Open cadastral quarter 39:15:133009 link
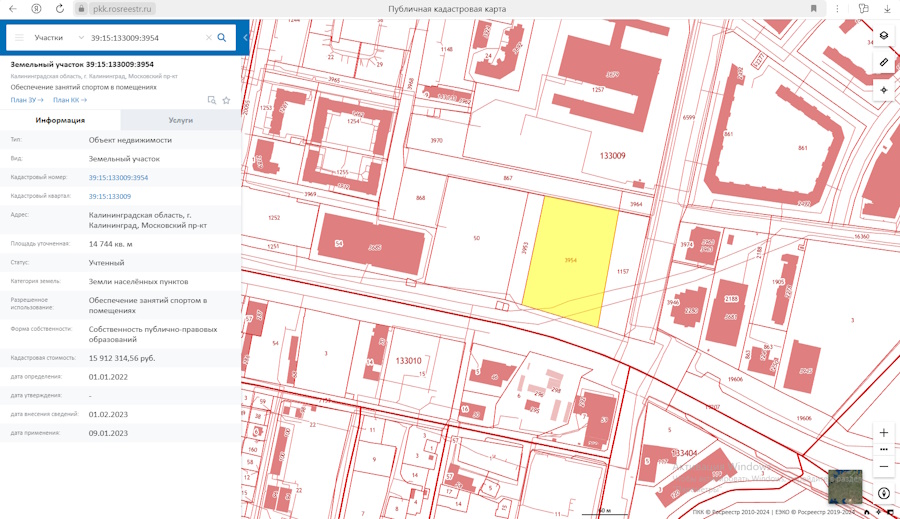 (109, 197)
